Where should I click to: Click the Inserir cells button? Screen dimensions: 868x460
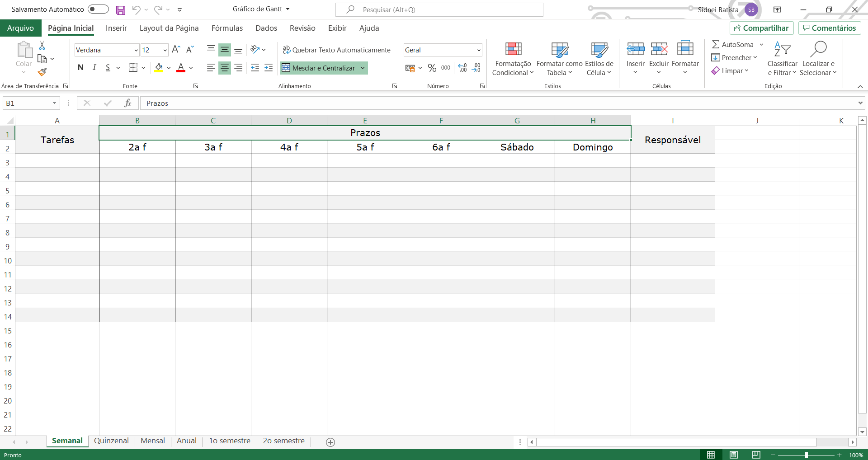coord(635,59)
